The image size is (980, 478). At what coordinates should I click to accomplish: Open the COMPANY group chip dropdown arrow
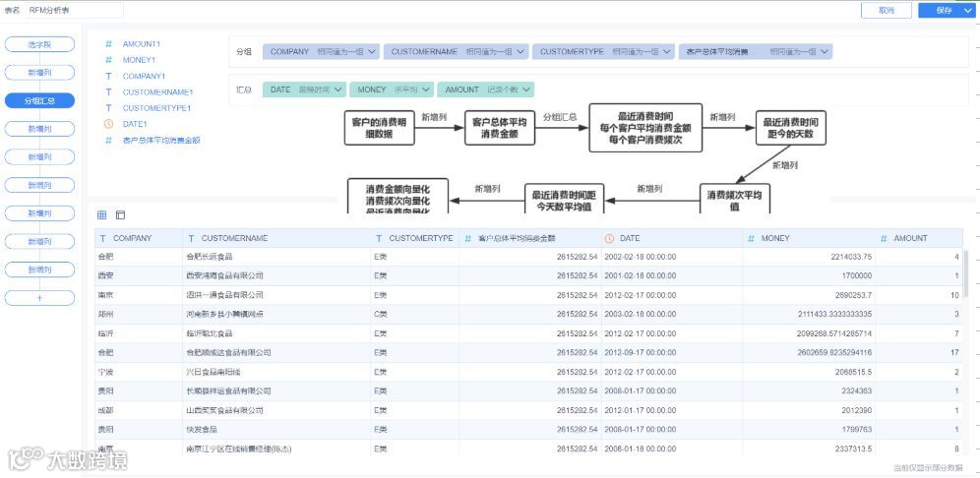coord(371,52)
